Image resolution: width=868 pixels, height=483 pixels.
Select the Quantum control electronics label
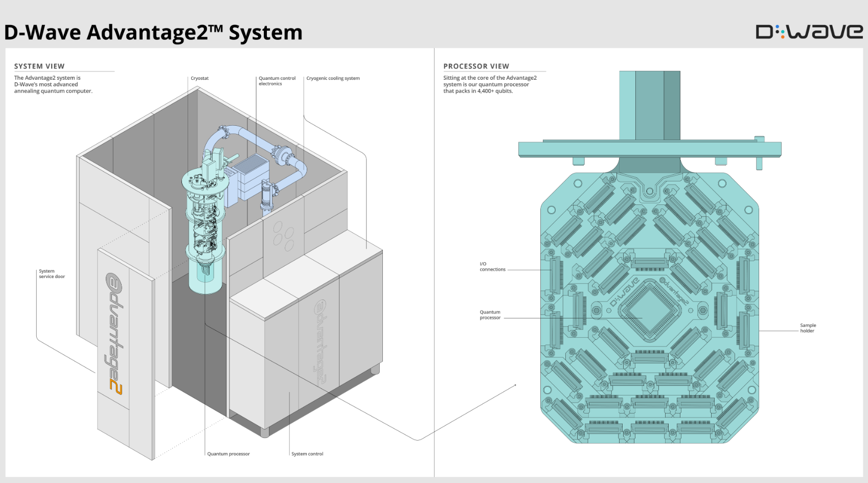coord(277,81)
